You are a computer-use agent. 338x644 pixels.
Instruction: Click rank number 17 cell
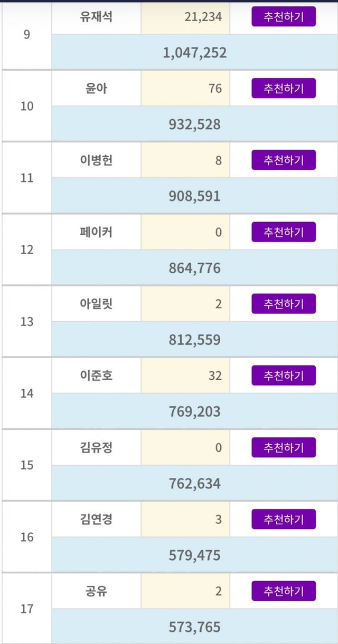tap(27, 609)
